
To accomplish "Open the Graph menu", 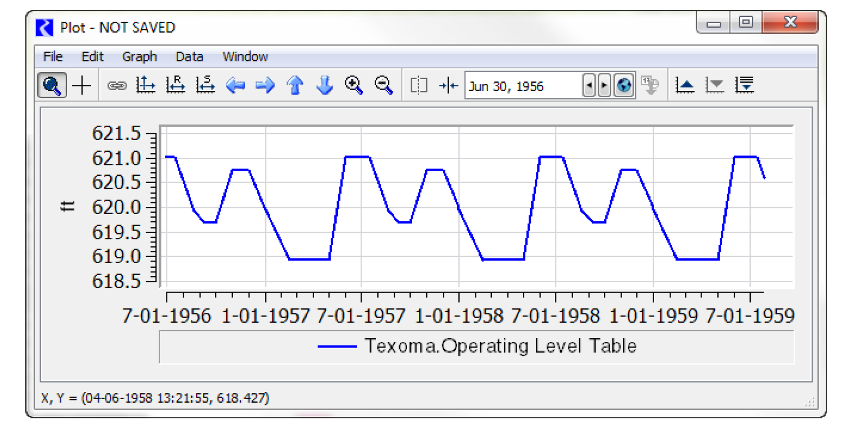I will click(x=139, y=56).
